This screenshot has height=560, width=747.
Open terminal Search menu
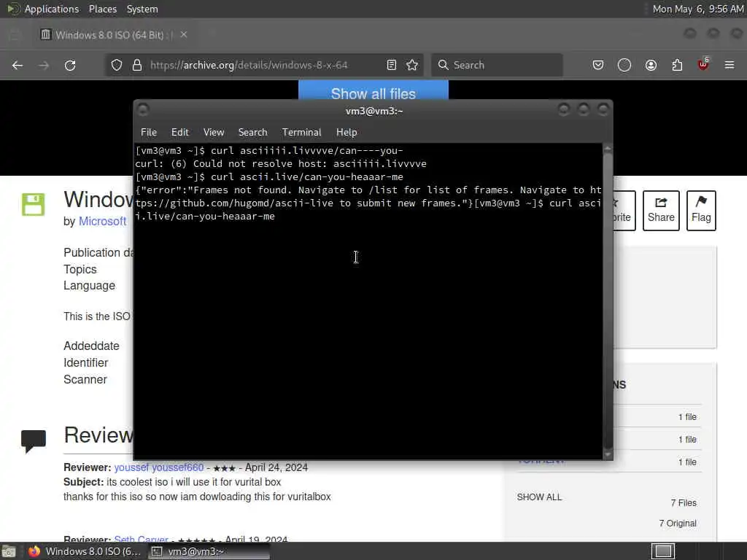coord(252,133)
